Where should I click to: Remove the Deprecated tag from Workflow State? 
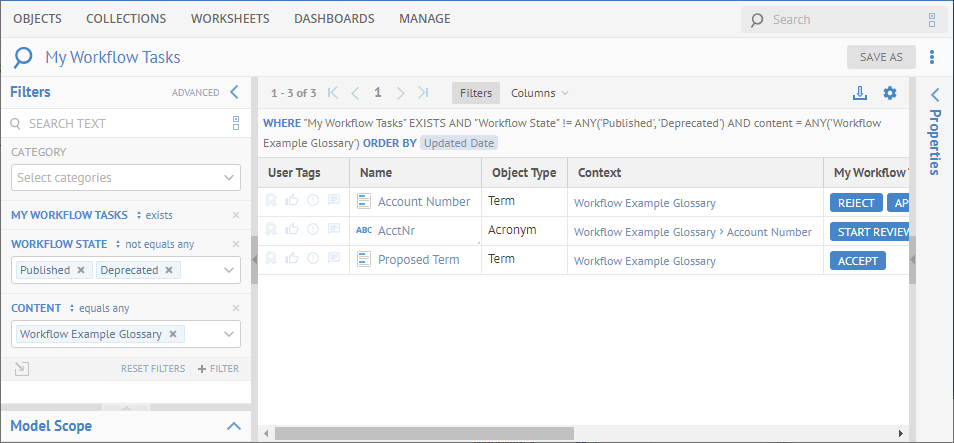click(x=169, y=270)
